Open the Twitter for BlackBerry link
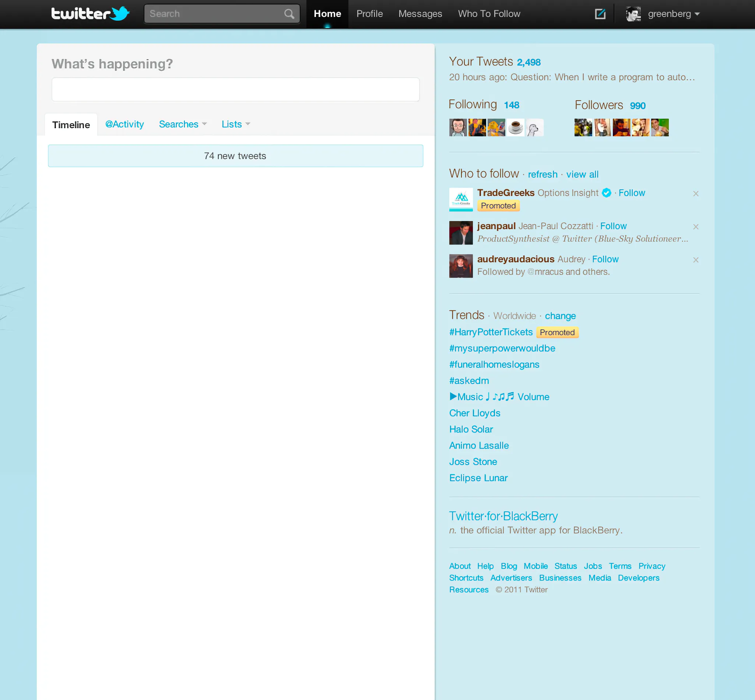The height and width of the screenshot is (700, 755). coord(503,516)
